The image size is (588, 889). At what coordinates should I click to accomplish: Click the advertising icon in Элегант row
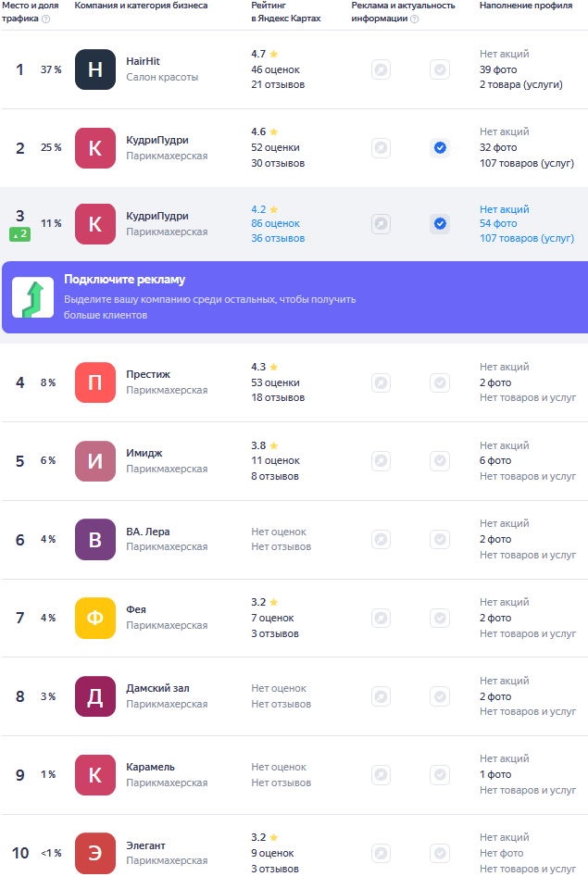point(381,853)
